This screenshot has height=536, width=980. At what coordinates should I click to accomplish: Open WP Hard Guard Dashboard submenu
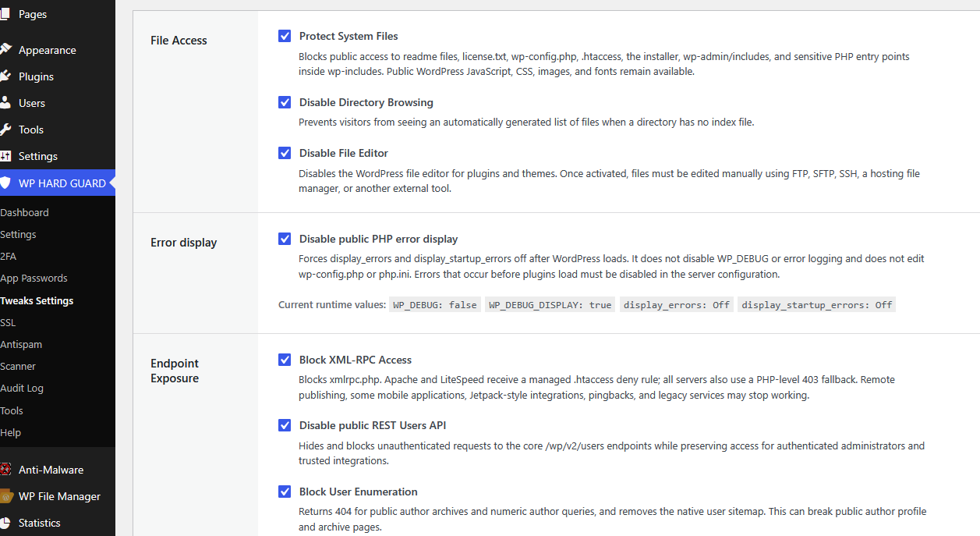[x=24, y=212]
